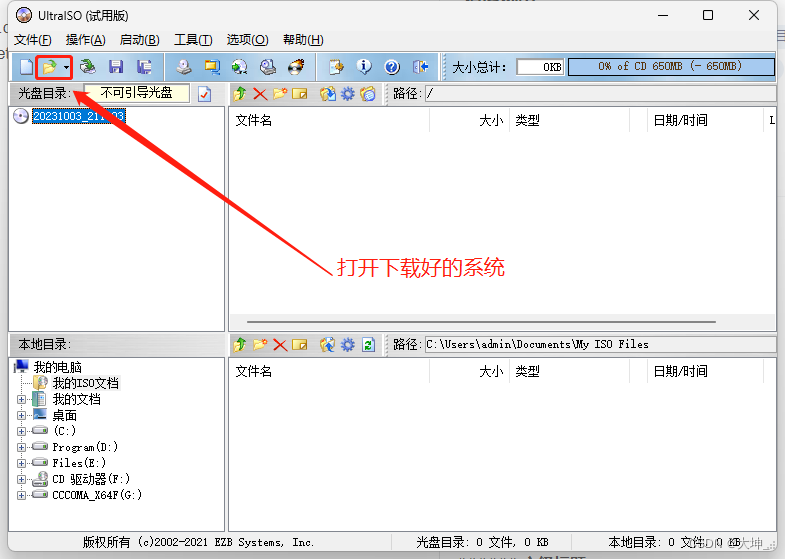This screenshot has height=559, width=785.
Task: Expand the (C:) drive node
Action: (21, 431)
